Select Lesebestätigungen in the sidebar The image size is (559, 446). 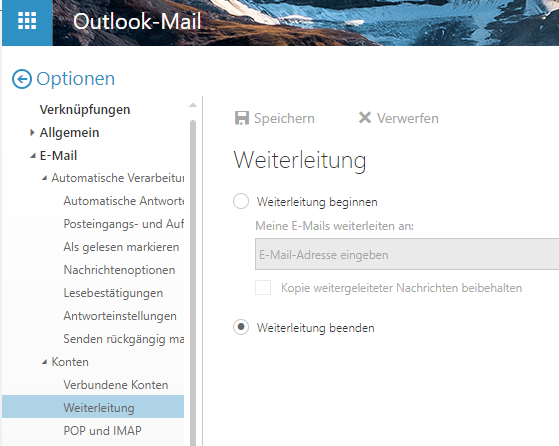113,293
